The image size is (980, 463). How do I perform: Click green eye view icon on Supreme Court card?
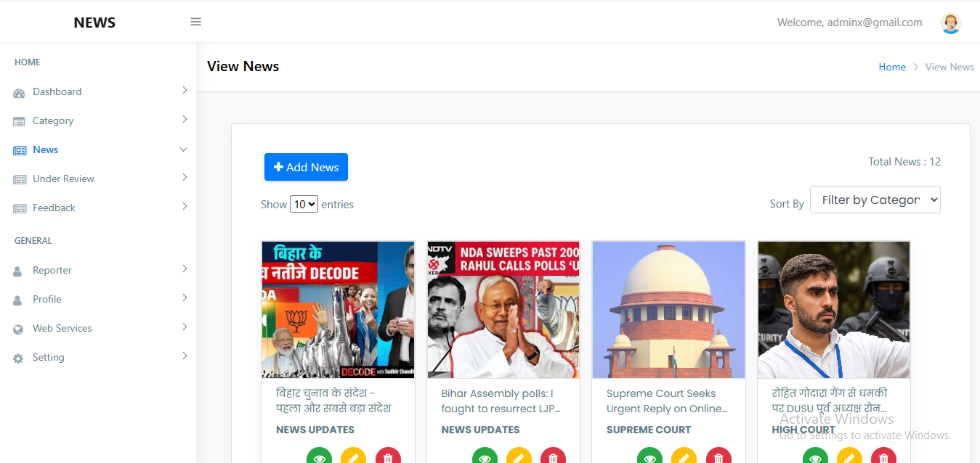click(x=649, y=457)
